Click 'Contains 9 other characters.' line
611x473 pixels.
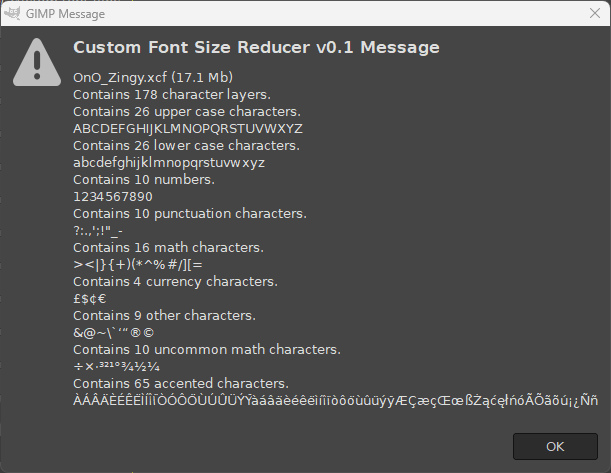point(164,316)
